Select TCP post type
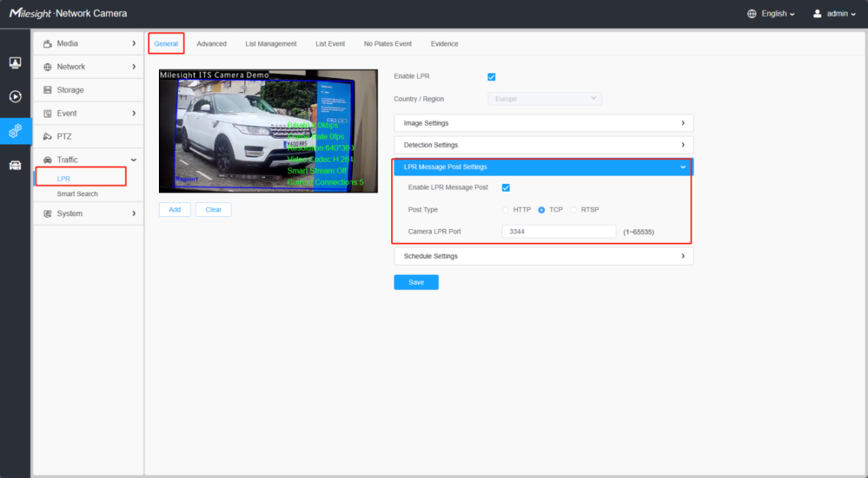Viewport: 868px width, 478px height. click(542, 210)
